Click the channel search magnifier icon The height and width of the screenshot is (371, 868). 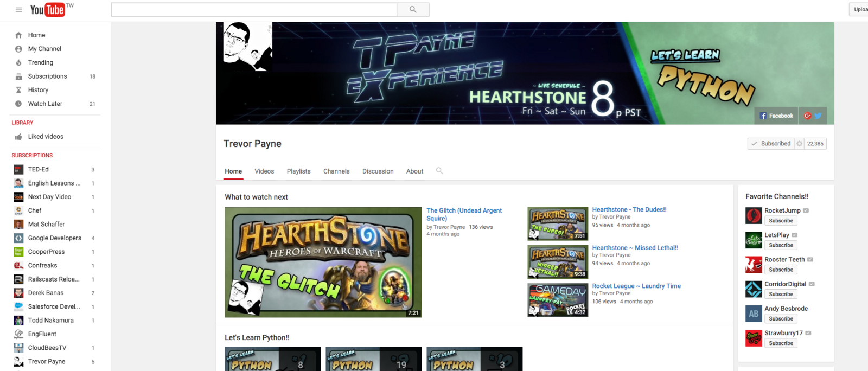439,171
